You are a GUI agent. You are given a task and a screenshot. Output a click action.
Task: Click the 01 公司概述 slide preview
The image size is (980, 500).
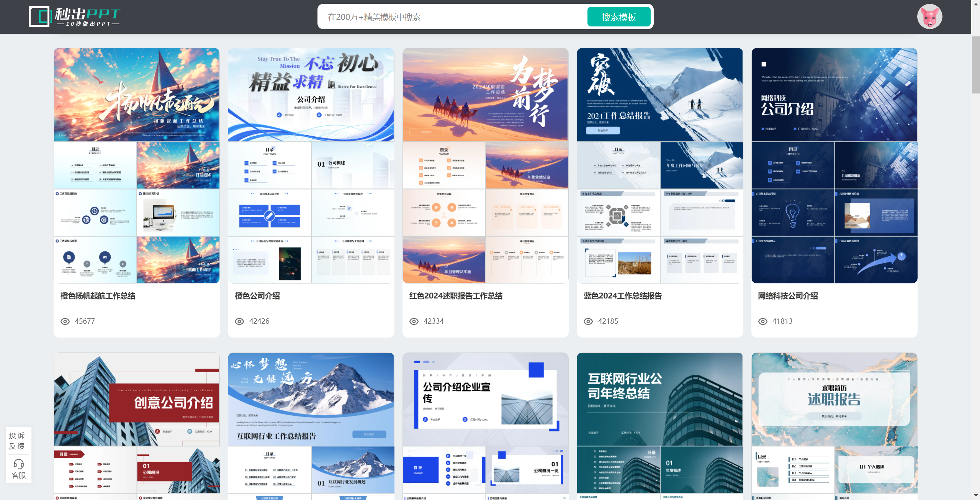pyautogui.click(x=353, y=165)
